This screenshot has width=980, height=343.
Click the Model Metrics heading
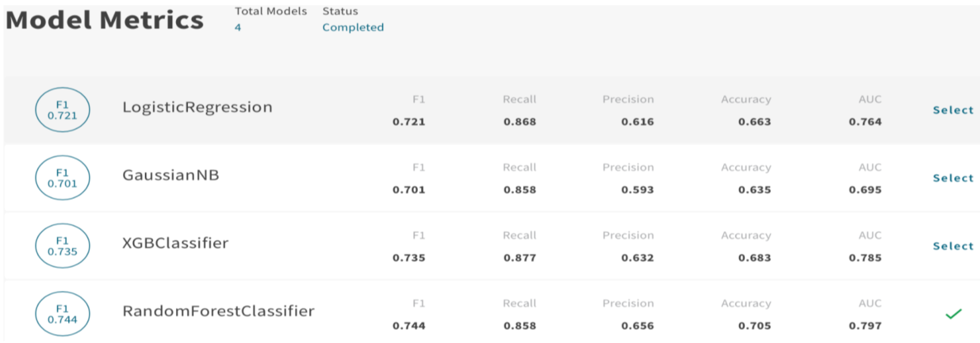point(105,20)
